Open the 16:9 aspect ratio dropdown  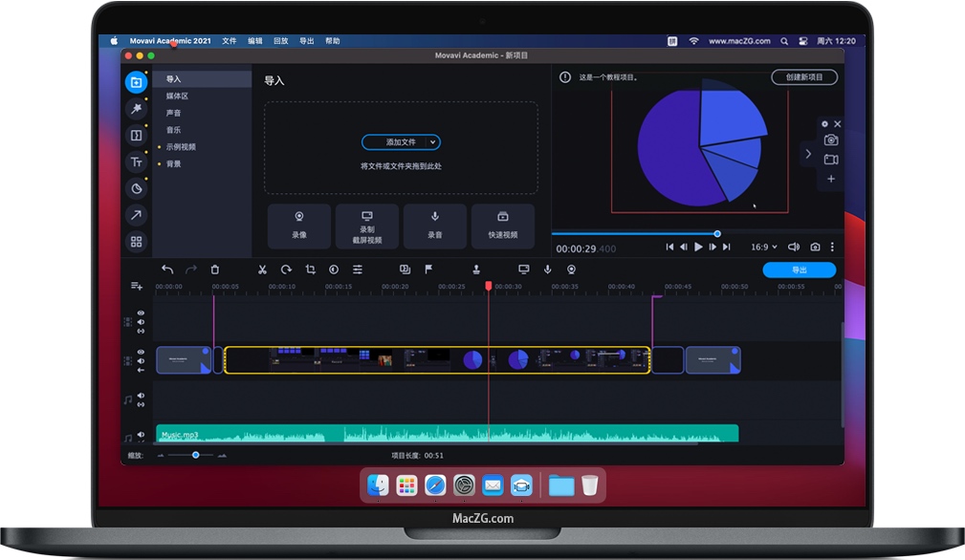(764, 247)
